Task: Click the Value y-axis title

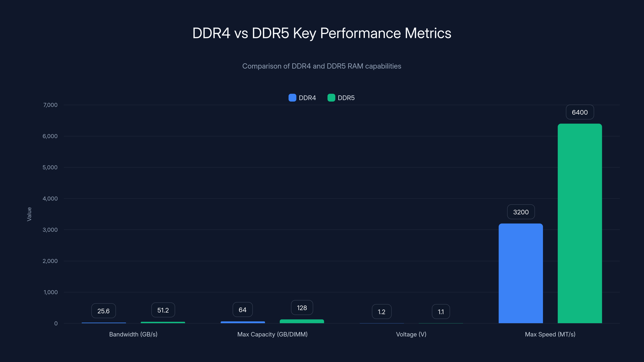Action: click(x=29, y=214)
